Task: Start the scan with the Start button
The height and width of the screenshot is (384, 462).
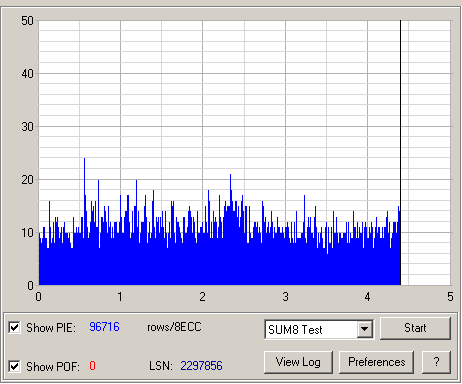Action: [x=415, y=328]
